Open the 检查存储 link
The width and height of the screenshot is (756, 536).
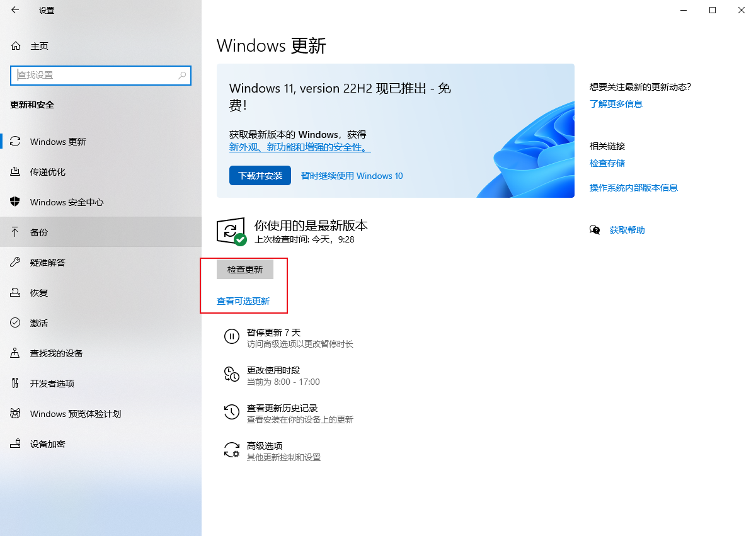click(607, 163)
